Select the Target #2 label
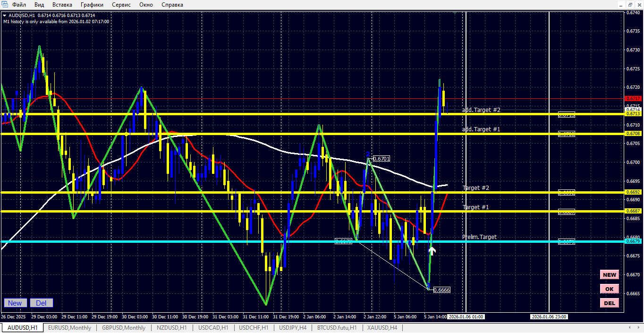 tap(475, 188)
